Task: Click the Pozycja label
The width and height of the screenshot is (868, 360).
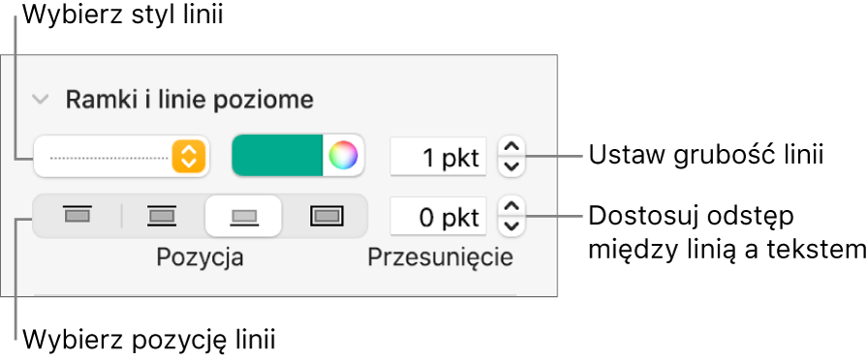Action: click(x=200, y=257)
